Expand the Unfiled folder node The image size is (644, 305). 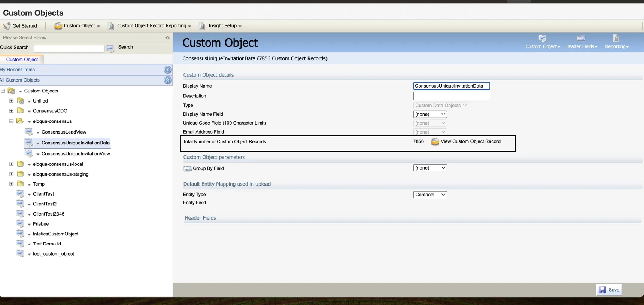pos(12,101)
